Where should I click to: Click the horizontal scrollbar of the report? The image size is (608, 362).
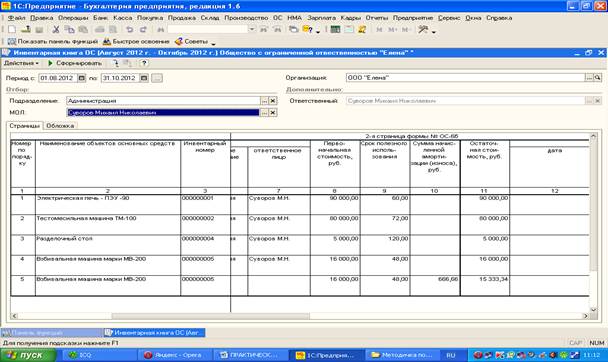tap(300, 316)
